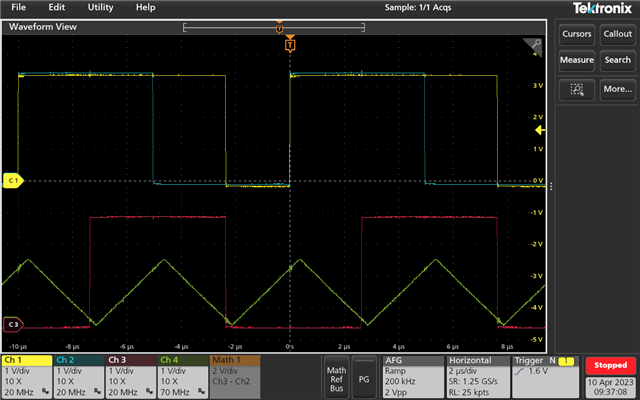Click the Cursors button

pos(577,34)
